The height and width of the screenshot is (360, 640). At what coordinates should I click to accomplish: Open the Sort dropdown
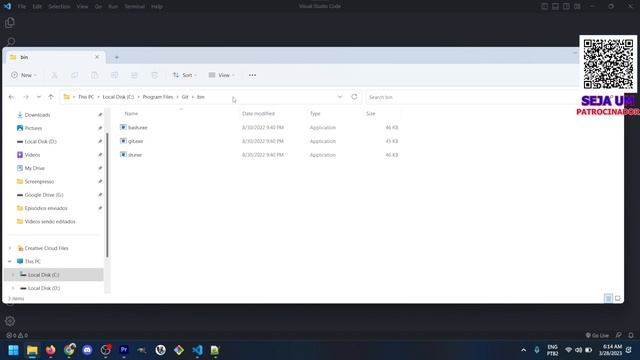click(x=185, y=75)
